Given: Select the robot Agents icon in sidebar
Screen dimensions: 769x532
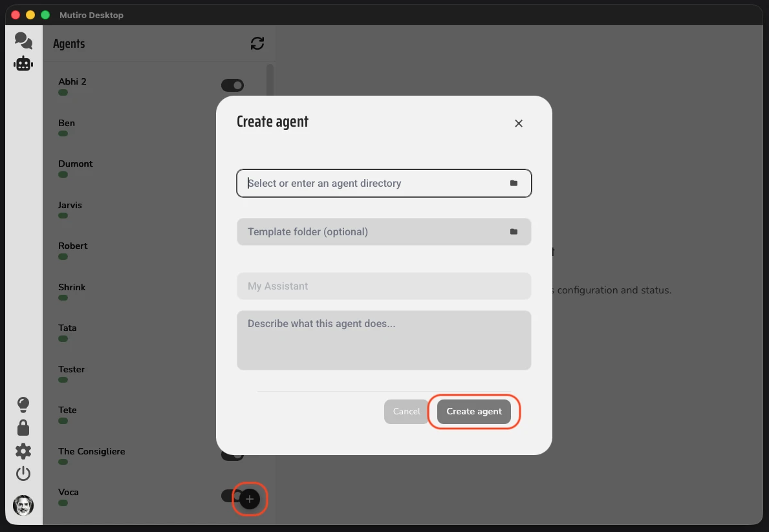Looking at the screenshot, I should [23, 63].
